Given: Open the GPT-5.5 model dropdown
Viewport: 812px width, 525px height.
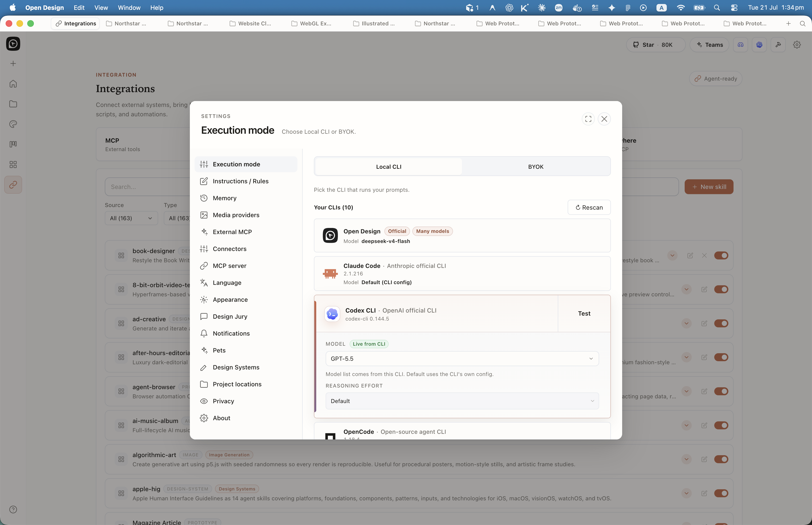Looking at the screenshot, I should [462, 359].
